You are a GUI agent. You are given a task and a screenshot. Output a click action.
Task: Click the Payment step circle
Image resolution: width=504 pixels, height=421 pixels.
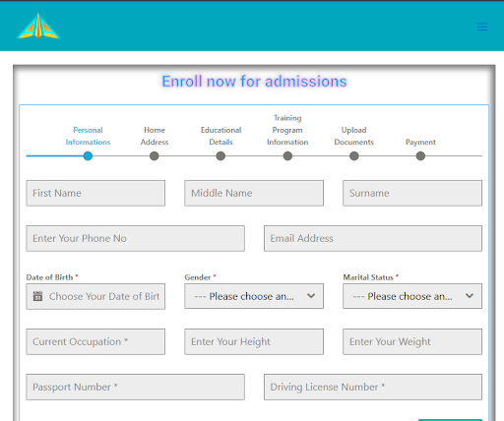(420, 155)
